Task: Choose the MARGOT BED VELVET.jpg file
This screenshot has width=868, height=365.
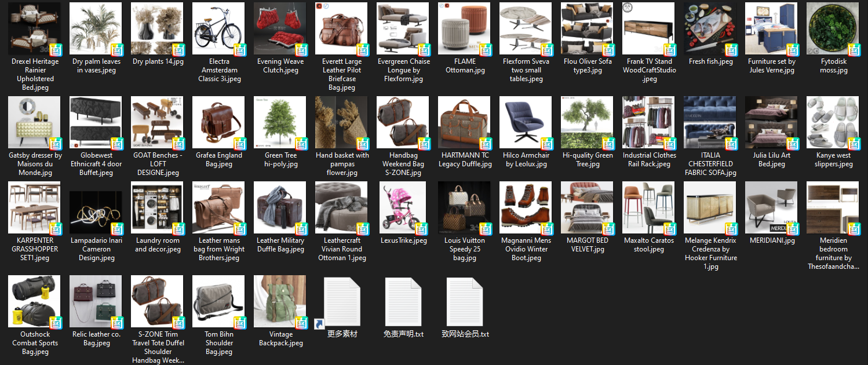Action: [x=588, y=207]
